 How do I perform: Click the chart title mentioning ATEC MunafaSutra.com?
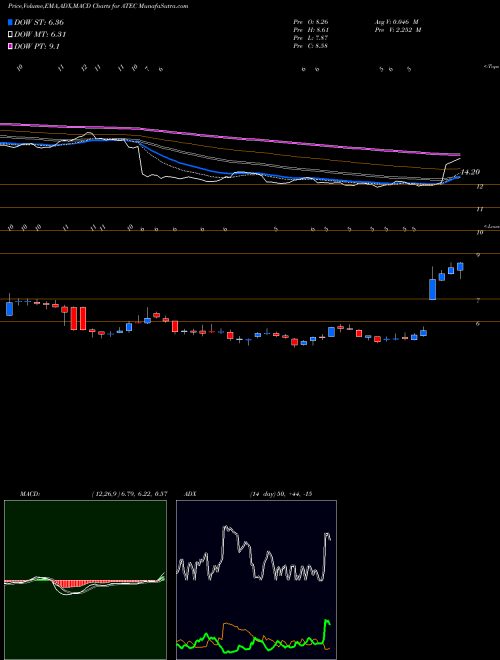click(98, 6)
